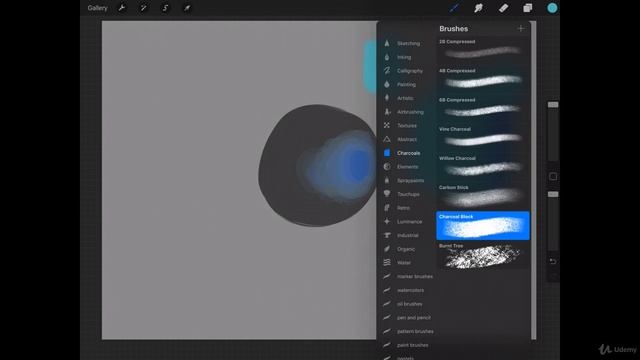Image resolution: width=640 pixels, height=360 pixels.
Task: Click the brush opacity slider handle
Action: (x=553, y=194)
